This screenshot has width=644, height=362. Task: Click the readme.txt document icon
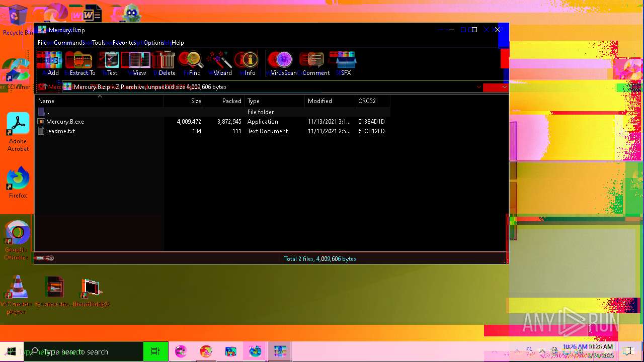point(41,131)
